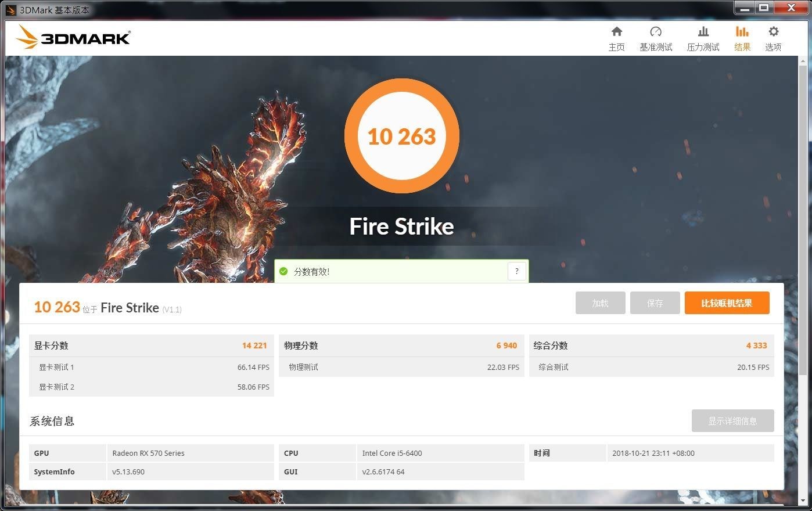812x511 pixels.
Task: Click the 显卡分数 value 14 221
Action: [x=254, y=346]
